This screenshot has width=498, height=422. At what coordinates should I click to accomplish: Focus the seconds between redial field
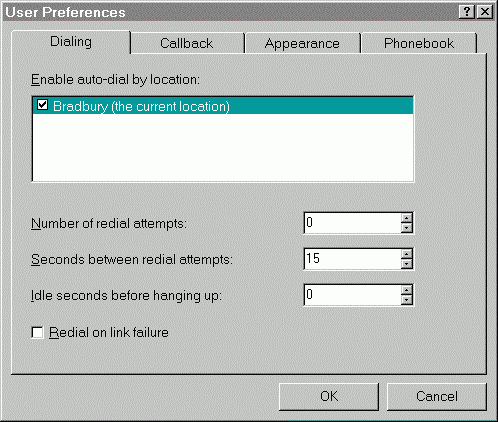353,259
